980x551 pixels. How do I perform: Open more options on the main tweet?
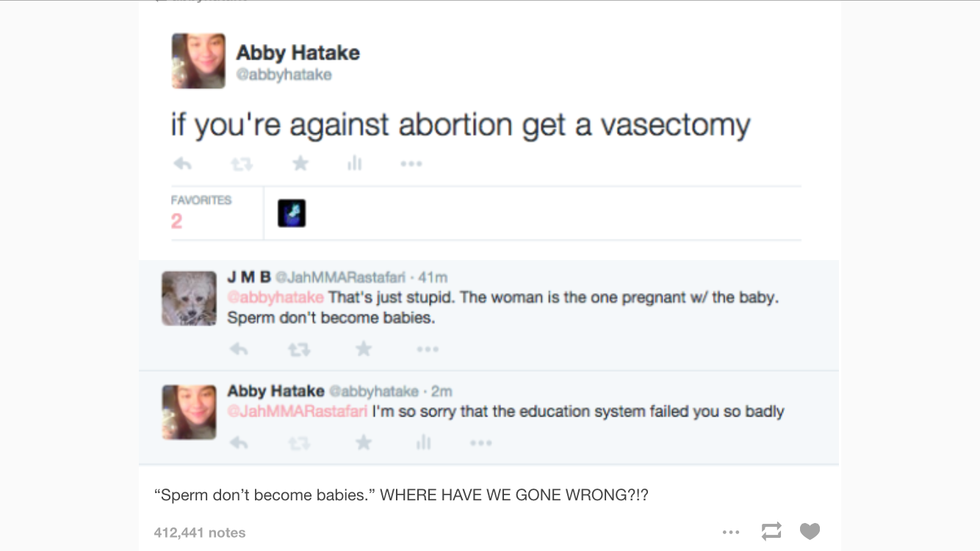411,164
